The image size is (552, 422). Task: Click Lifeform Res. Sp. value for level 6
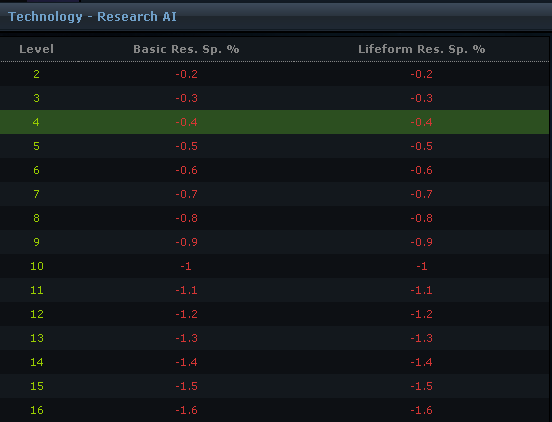click(421, 170)
